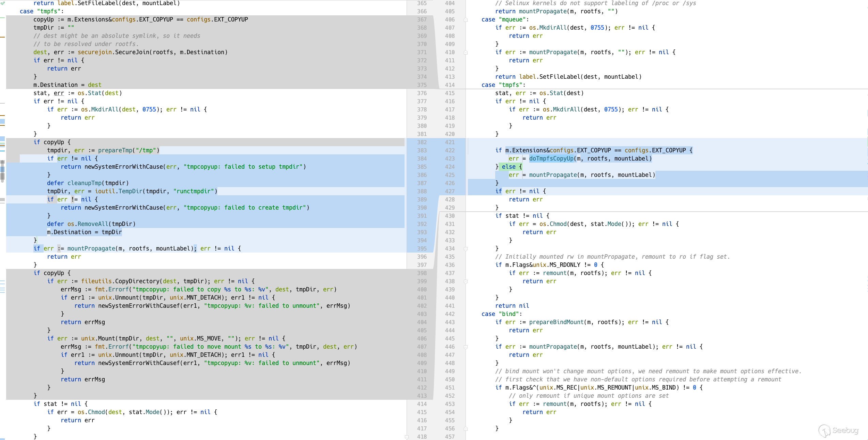The width and height of the screenshot is (868, 440).
Task: Click fold marker at line 446
Action: (x=466, y=347)
